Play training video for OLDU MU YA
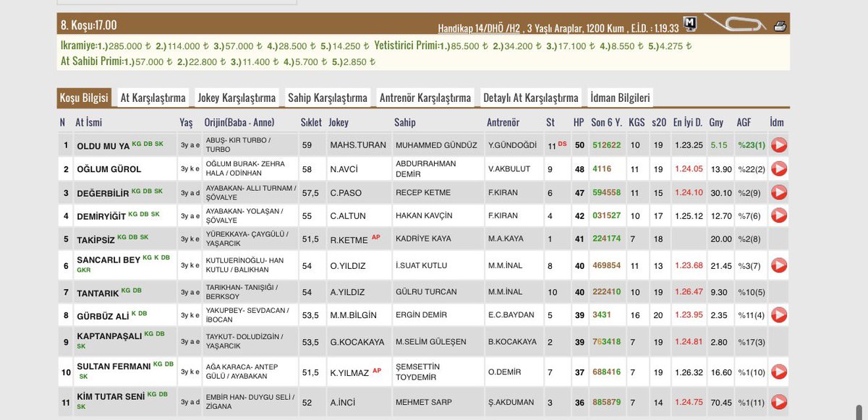This screenshot has width=868, height=420. (x=779, y=145)
